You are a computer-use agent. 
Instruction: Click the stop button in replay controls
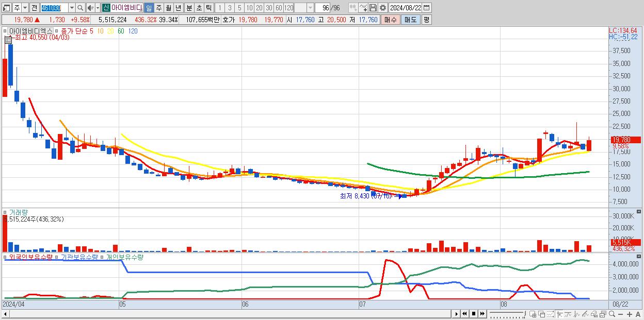(x=473, y=314)
